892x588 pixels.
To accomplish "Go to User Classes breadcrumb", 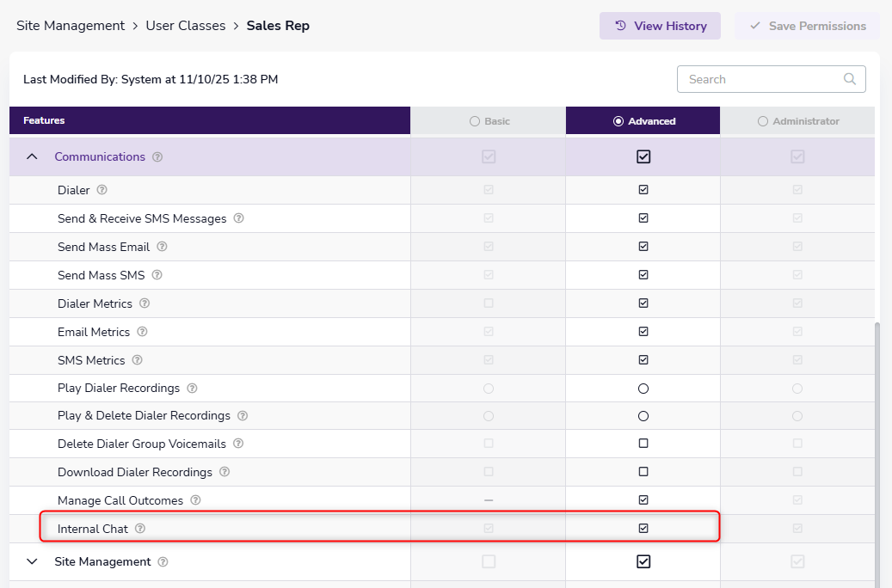I will pos(185,26).
